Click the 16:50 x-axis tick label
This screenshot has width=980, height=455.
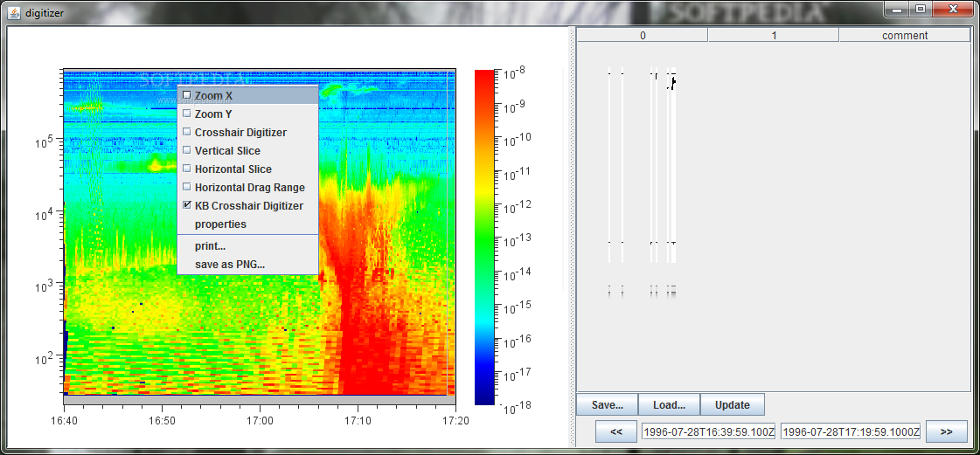tap(162, 421)
